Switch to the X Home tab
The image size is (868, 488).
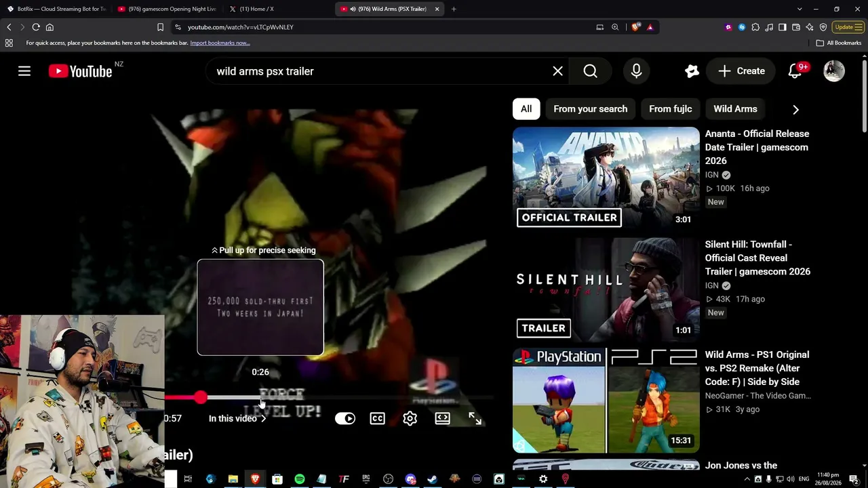pos(278,9)
